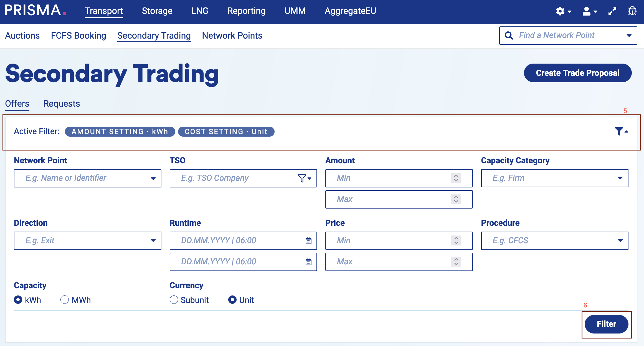Select the MWh capacity radio button

click(x=65, y=300)
